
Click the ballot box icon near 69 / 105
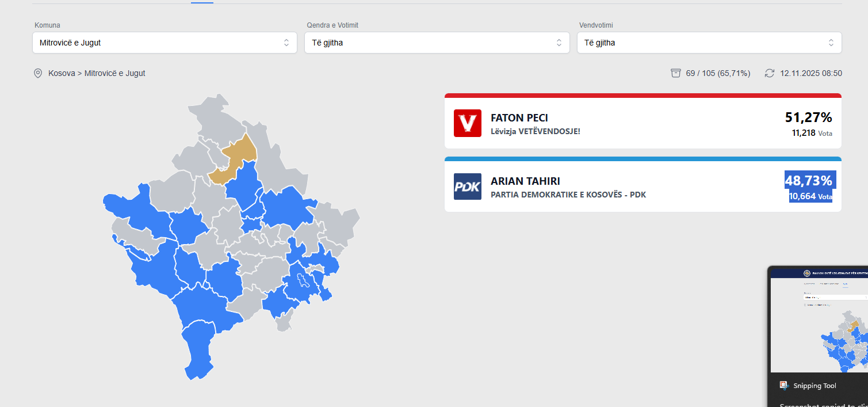point(676,73)
